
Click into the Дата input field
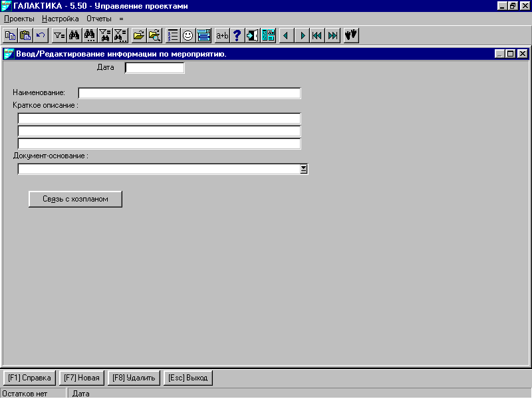point(155,68)
